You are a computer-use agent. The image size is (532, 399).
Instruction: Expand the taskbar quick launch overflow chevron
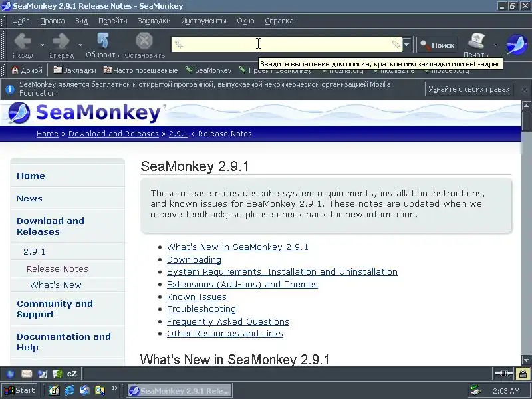(x=114, y=388)
